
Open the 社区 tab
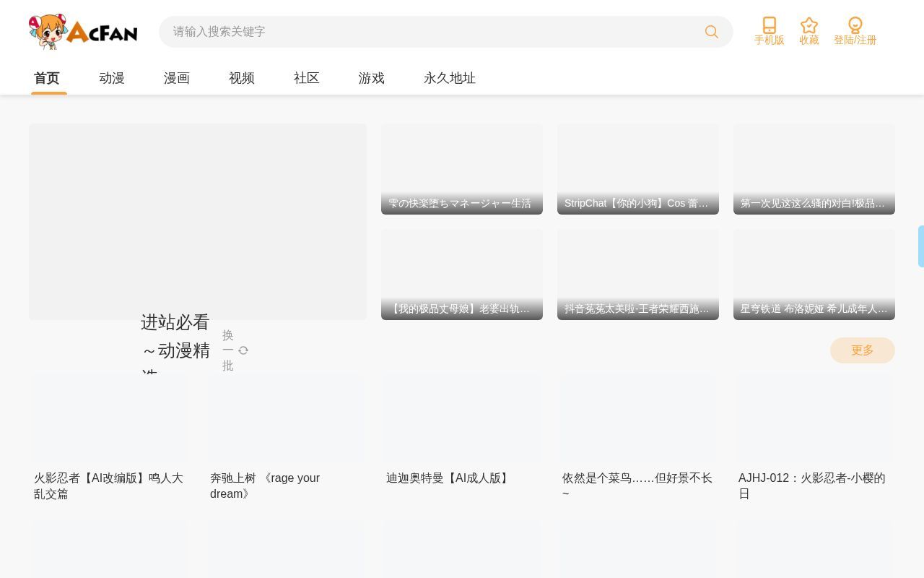pos(307,78)
